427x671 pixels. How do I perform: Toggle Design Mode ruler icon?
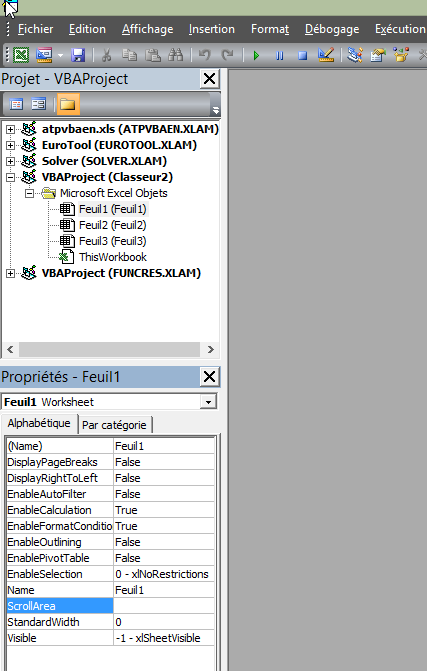point(326,55)
